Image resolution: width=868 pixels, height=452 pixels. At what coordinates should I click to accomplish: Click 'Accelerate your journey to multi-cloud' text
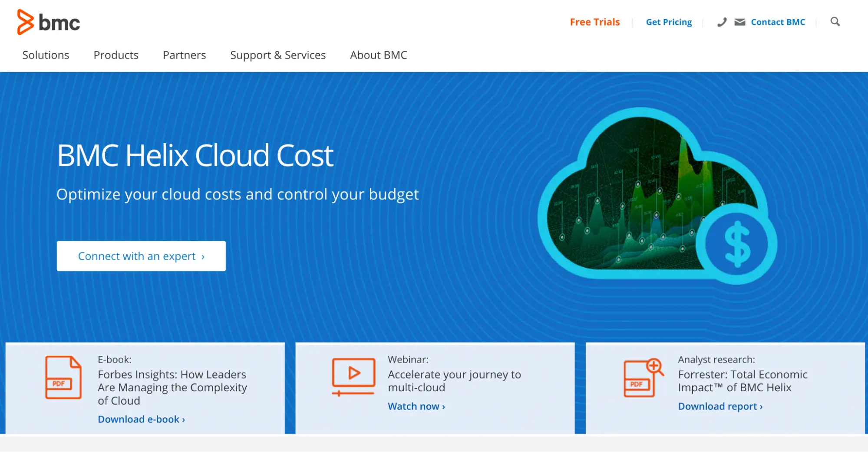pos(454,381)
